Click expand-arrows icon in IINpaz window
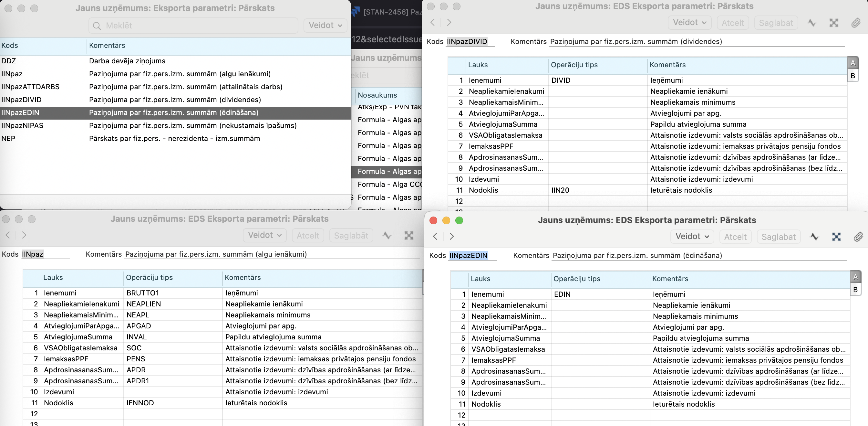Screen dimensions: 868x426 tap(409, 235)
